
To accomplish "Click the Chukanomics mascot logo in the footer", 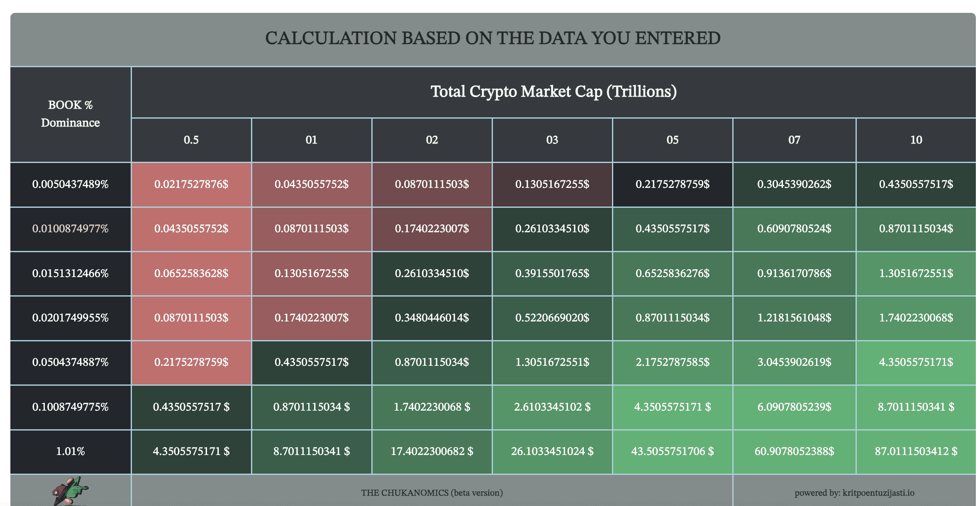I will 70,491.
